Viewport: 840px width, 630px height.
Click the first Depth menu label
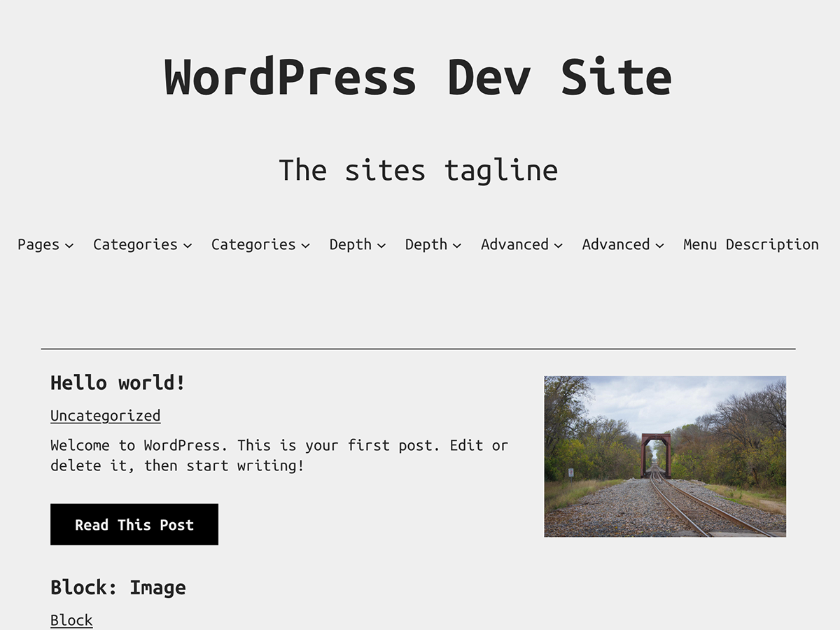pos(351,244)
